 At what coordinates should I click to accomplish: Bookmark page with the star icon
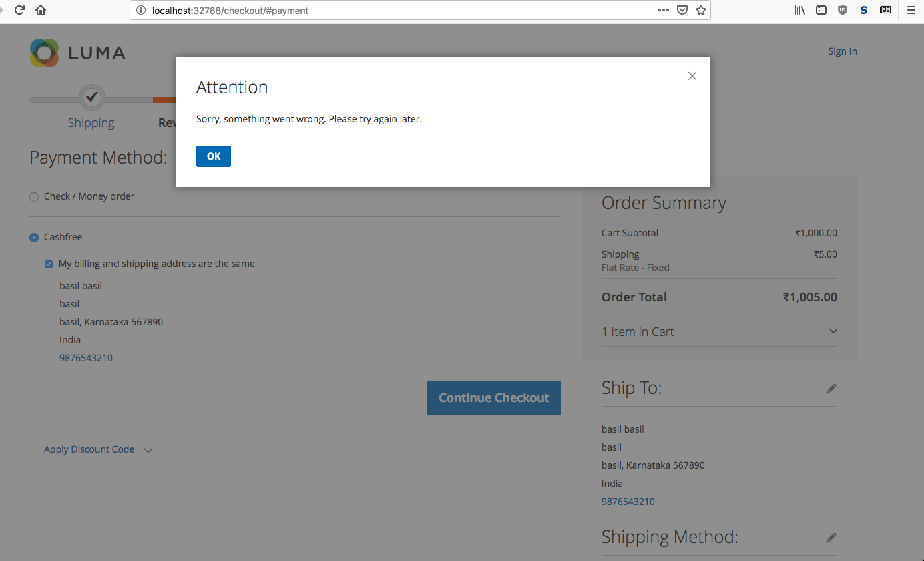point(700,10)
